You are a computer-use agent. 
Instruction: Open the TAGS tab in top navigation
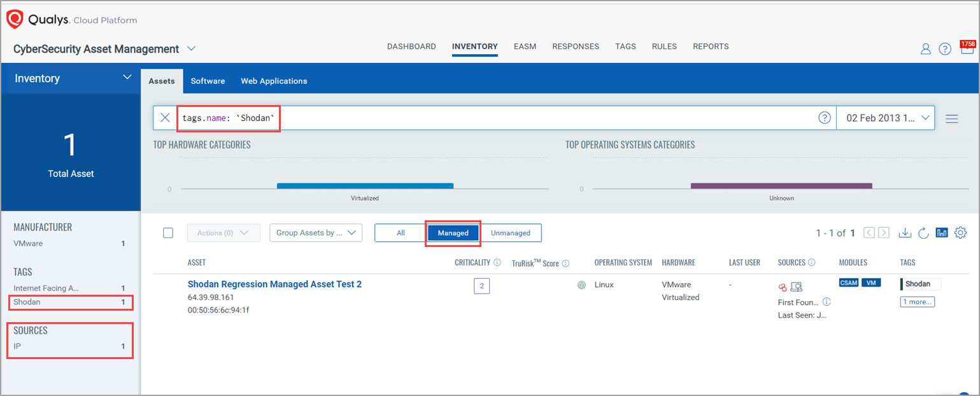coord(625,46)
